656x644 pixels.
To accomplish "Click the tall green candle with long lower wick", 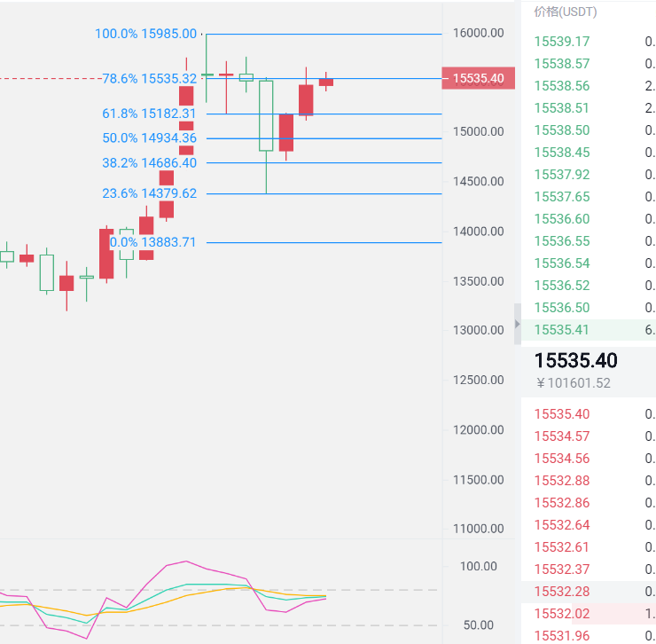I will [x=266, y=115].
